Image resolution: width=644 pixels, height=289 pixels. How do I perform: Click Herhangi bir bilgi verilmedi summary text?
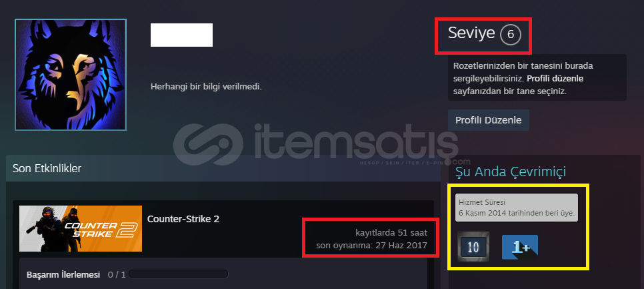(x=206, y=87)
